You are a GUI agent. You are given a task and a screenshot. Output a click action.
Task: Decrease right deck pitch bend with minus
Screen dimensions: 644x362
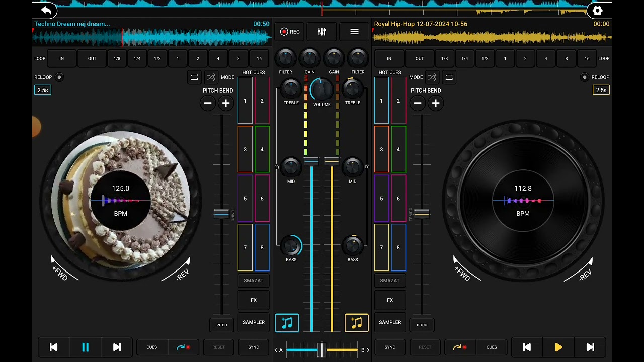(418, 103)
